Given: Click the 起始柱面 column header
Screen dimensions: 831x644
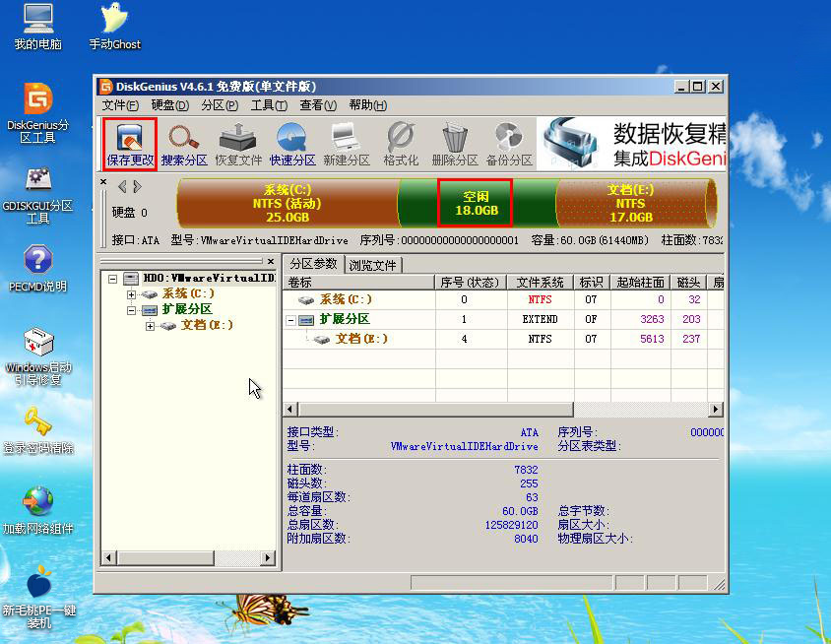Looking at the screenshot, I should (x=640, y=283).
